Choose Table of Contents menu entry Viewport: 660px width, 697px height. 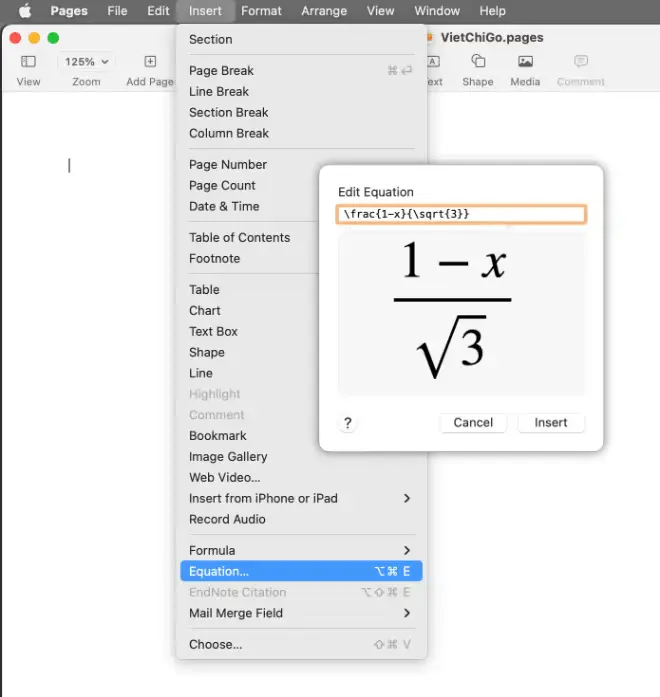pos(240,238)
